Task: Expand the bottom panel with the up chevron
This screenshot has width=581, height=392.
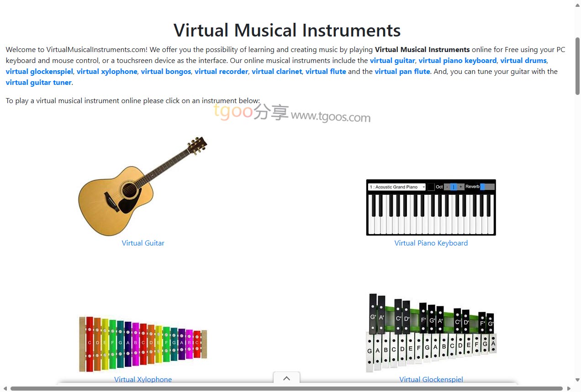Action: coord(286,378)
